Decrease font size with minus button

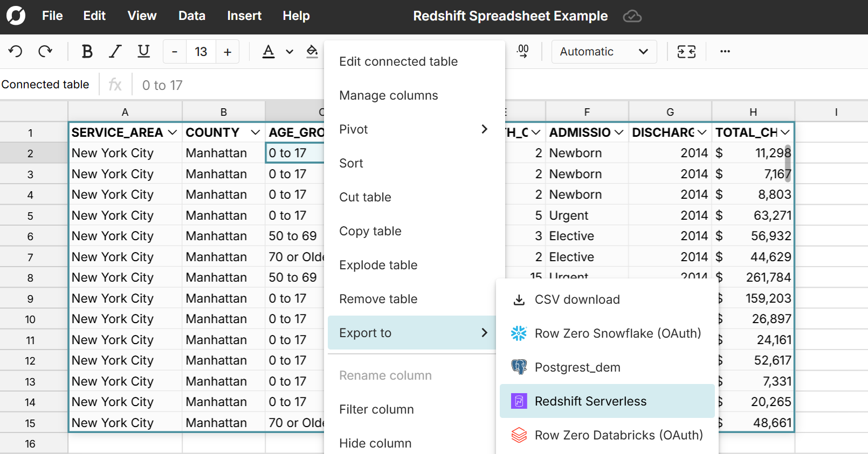(x=174, y=52)
